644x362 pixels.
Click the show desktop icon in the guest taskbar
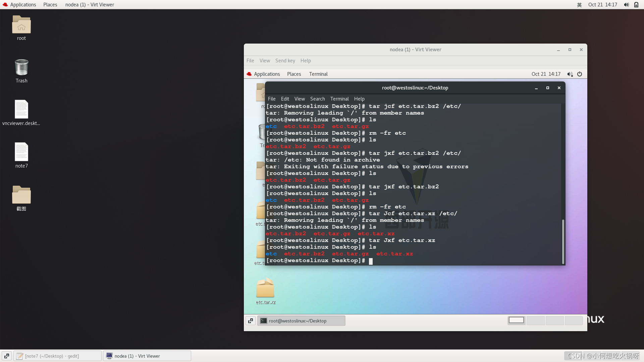click(x=251, y=321)
